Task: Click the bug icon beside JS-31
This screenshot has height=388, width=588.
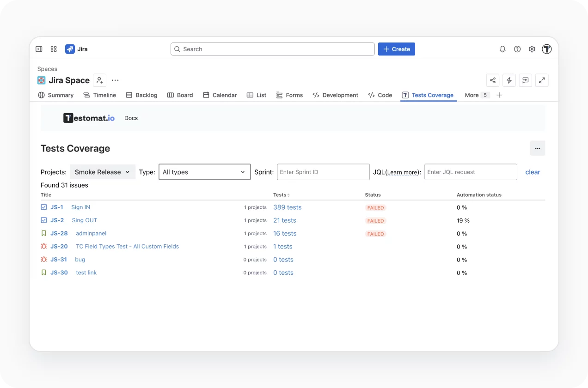Action: 44,260
